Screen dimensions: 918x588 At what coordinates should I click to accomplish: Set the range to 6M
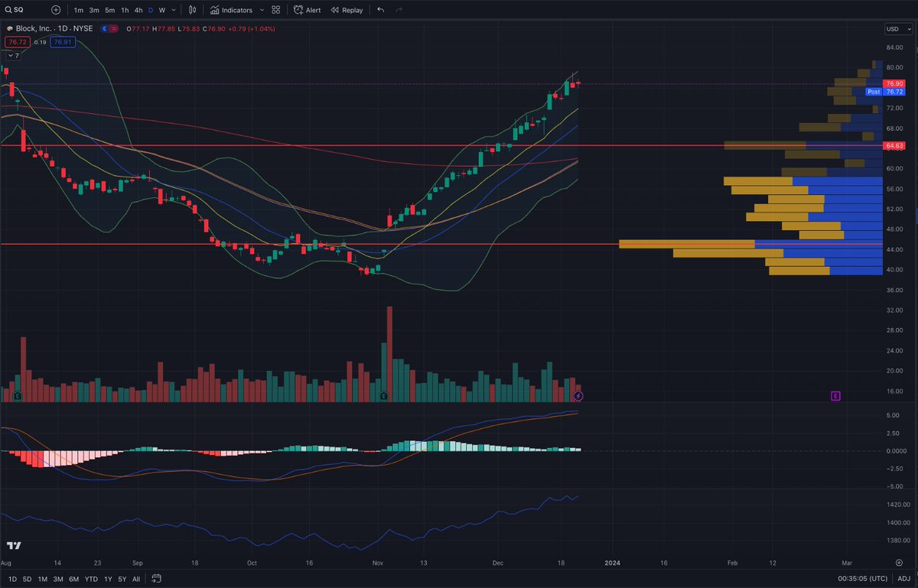click(x=73, y=579)
